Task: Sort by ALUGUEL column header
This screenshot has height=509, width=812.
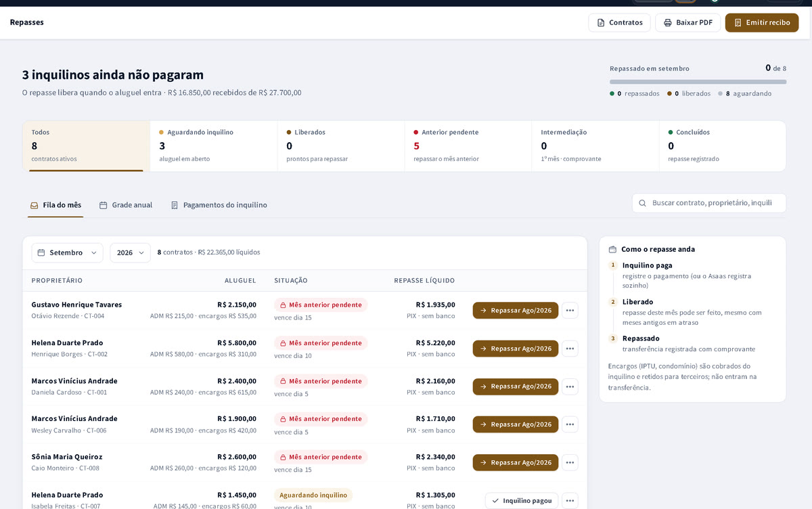Action: point(240,280)
